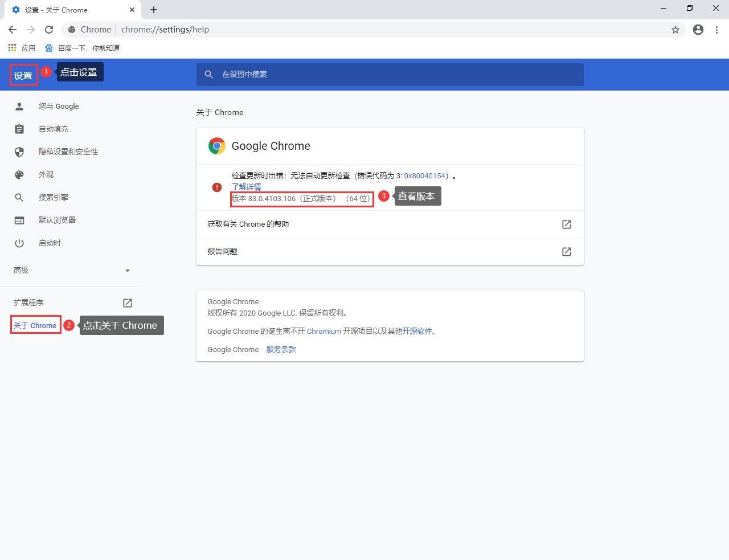Open the profile avatar menu
The height and width of the screenshot is (560, 729).
[x=698, y=30]
